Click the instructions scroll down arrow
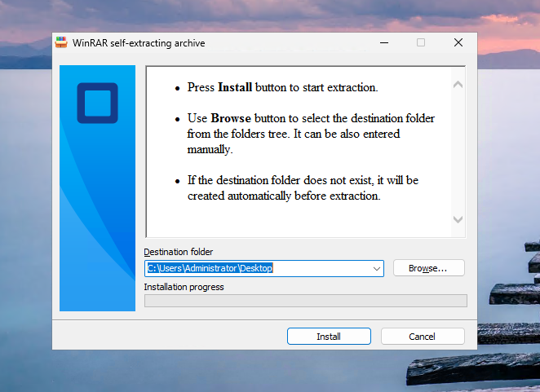The width and height of the screenshot is (540, 392). pyautogui.click(x=458, y=219)
